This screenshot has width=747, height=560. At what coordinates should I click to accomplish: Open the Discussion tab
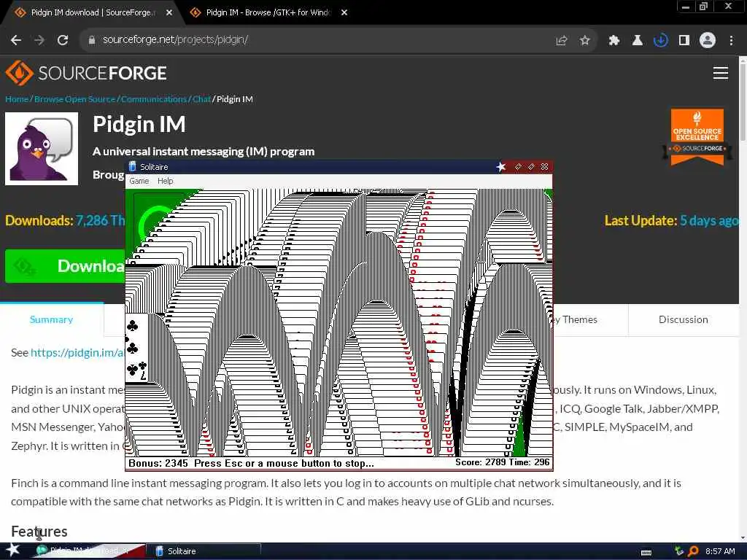pyautogui.click(x=683, y=319)
